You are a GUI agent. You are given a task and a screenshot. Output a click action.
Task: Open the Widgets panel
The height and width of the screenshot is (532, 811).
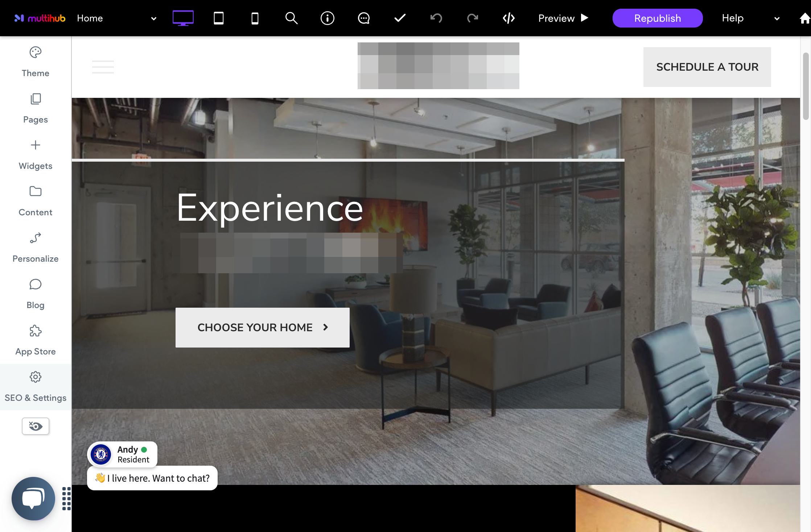pos(36,154)
